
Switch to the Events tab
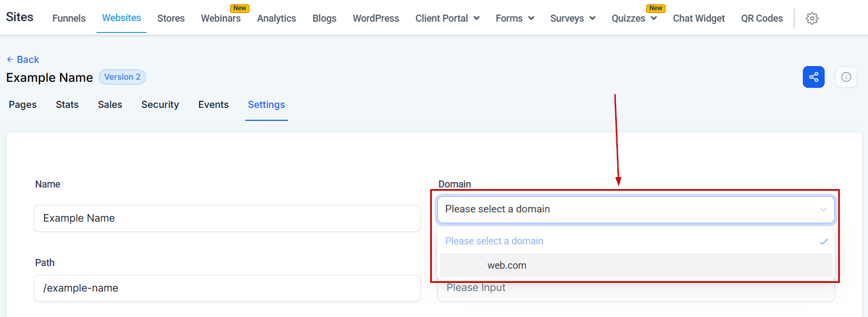(213, 105)
